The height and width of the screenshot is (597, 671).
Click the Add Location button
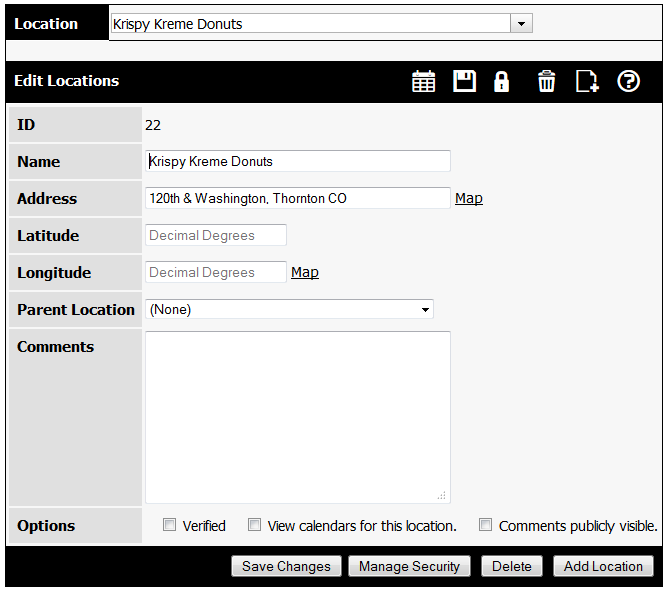[603, 566]
